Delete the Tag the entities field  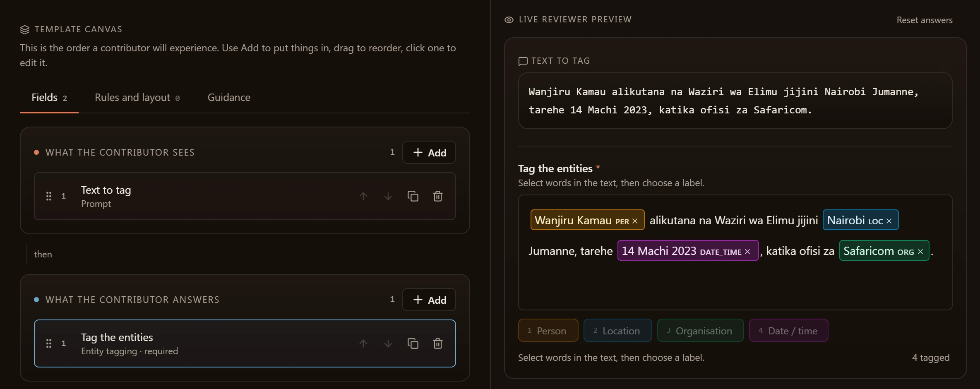pos(438,343)
